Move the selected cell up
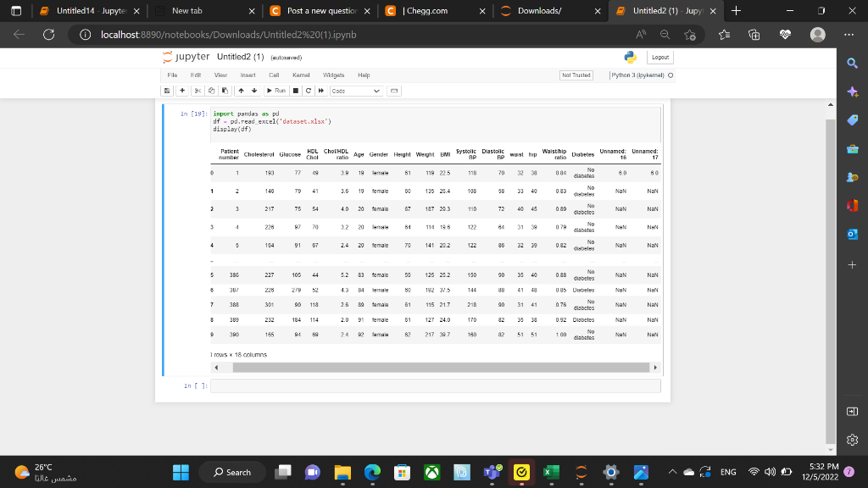The height and width of the screenshot is (488, 868). click(x=241, y=91)
